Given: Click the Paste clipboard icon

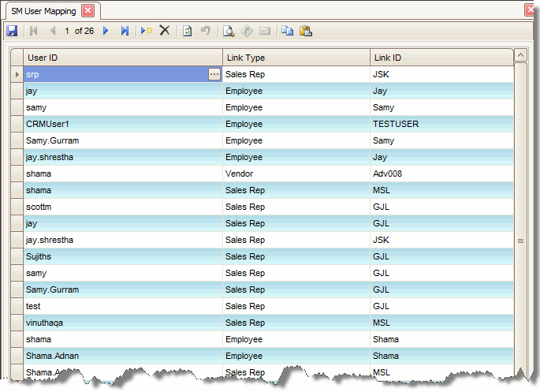Looking at the screenshot, I should [x=305, y=31].
